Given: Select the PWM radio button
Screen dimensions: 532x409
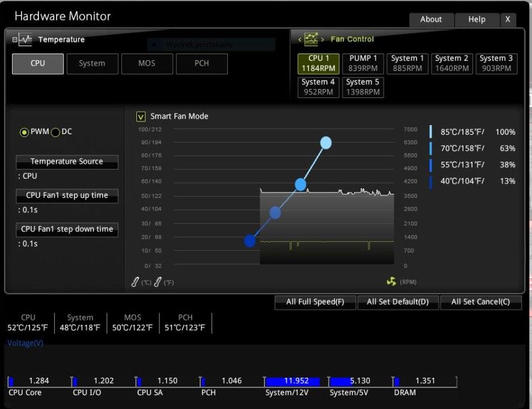Looking at the screenshot, I should tap(24, 132).
